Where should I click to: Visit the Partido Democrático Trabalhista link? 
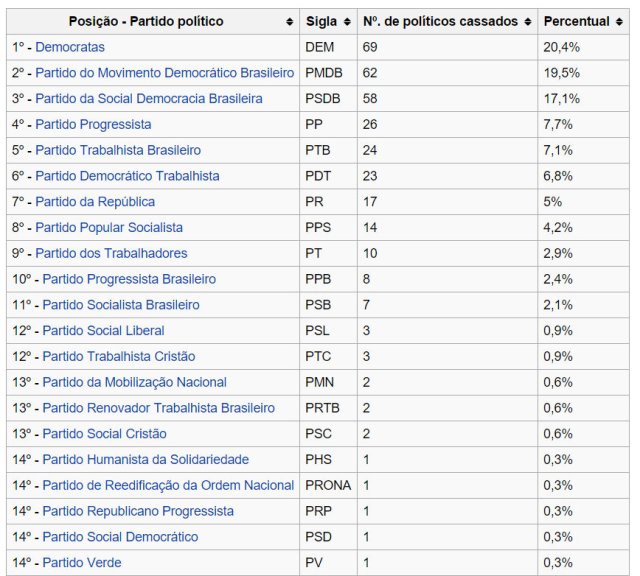(x=127, y=176)
